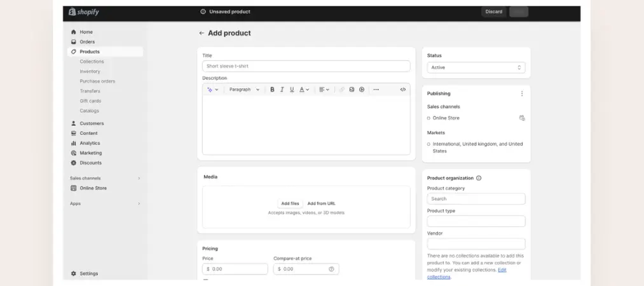Click the Vendor field

coord(476,244)
